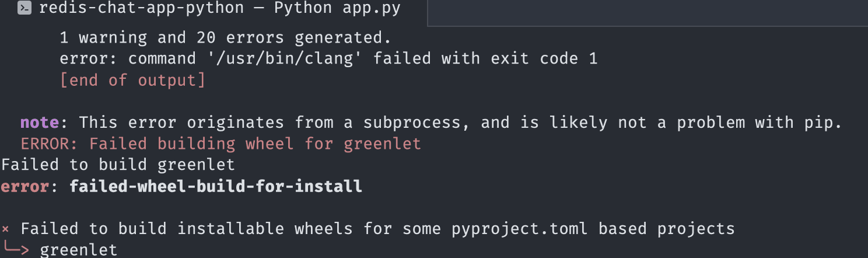Click the red '[end of output]' marker
The image size is (868, 258).
coord(132,80)
